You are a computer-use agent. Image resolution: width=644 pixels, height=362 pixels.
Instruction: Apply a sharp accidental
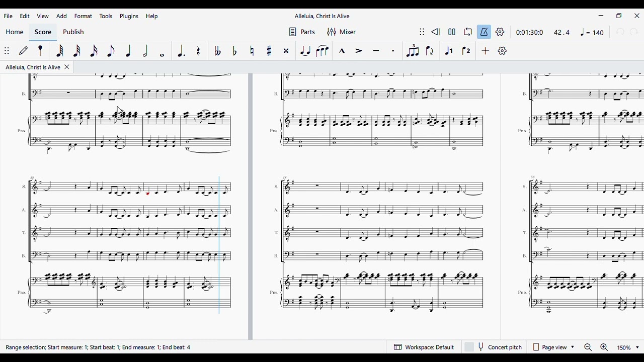click(x=270, y=51)
